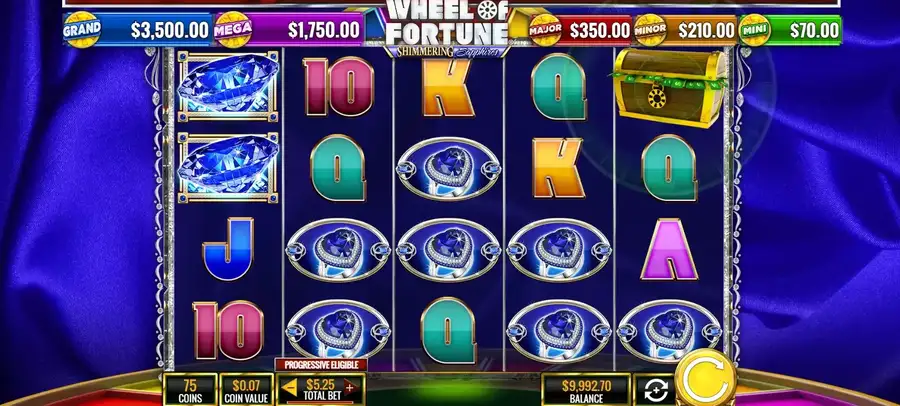Decrease total bet with left arrow
This screenshot has height=406, width=900.
(290, 387)
